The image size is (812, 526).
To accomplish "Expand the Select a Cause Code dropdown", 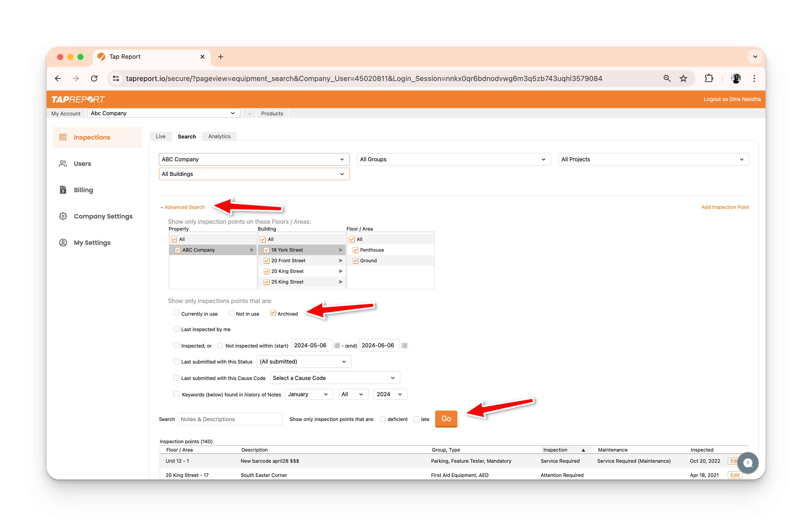I will coord(334,378).
